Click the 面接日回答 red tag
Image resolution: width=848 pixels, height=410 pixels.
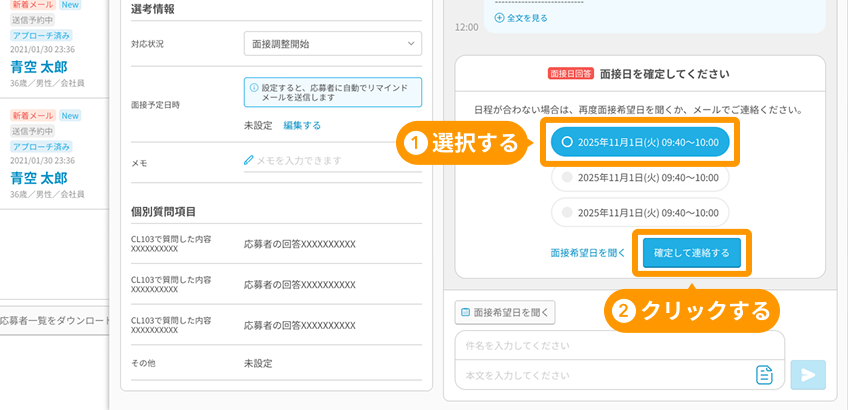pyautogui.click(x=572, y=74)
